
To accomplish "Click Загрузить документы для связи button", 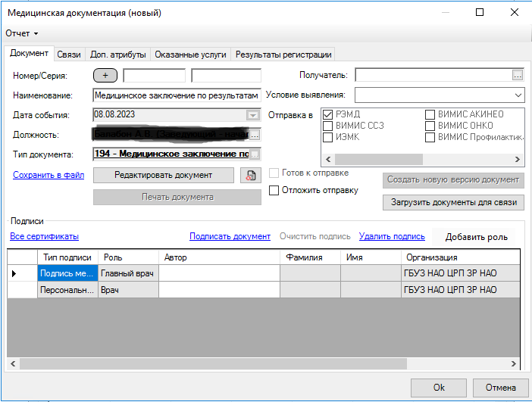I will point(453,202).
